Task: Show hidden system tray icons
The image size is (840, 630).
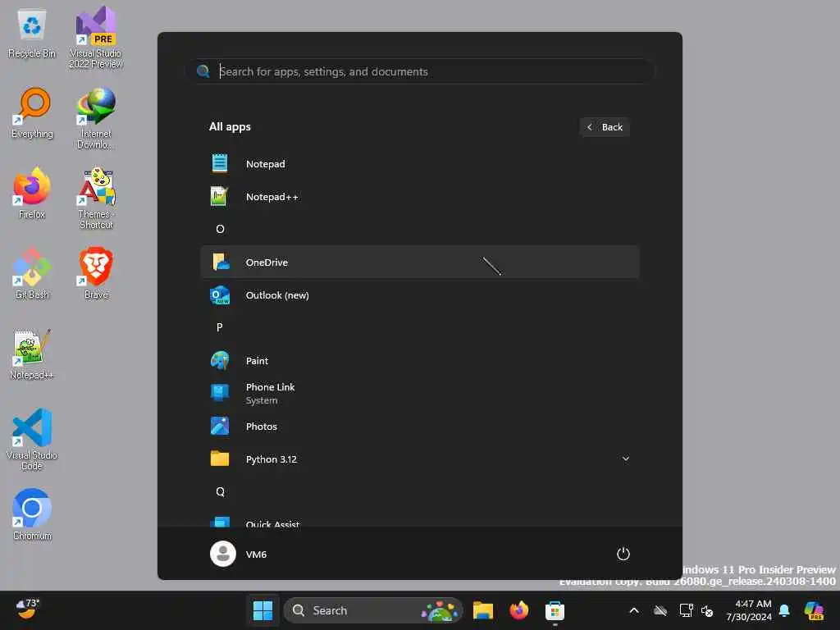Action: (634, 610)
